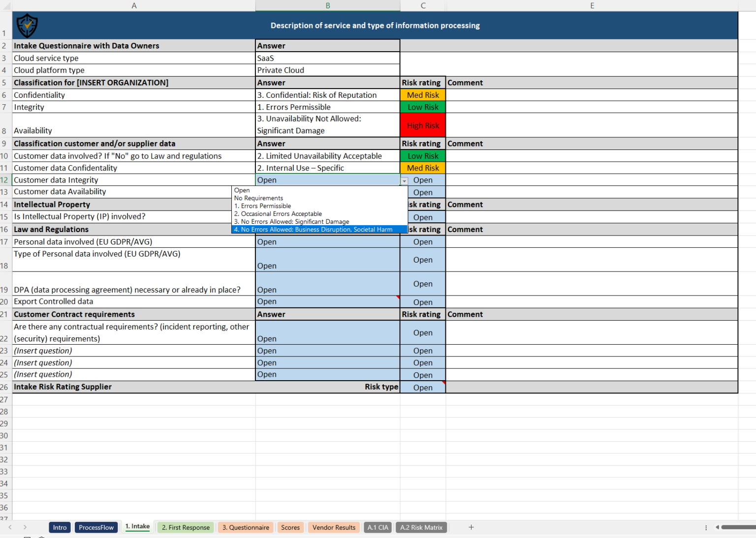Open the sheet list via the ellipsis icon
The image size is (756, 538).
pyautogui.click(x=706, y=527)
